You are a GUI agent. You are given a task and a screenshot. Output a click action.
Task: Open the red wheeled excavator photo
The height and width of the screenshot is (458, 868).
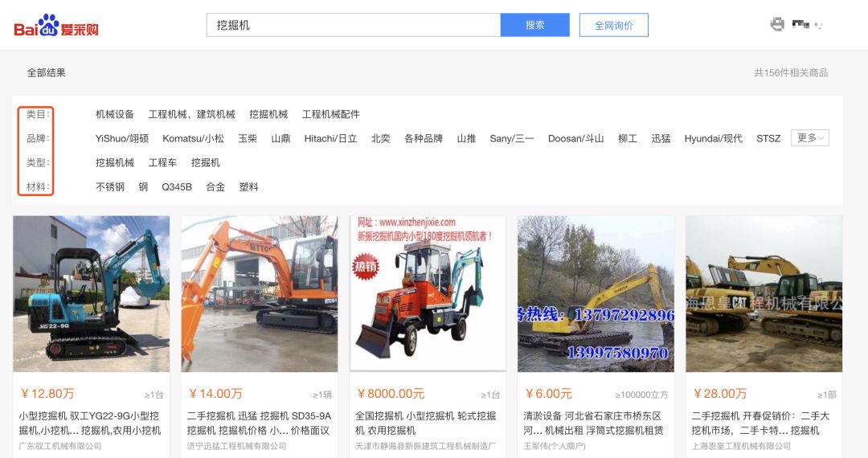428,294
